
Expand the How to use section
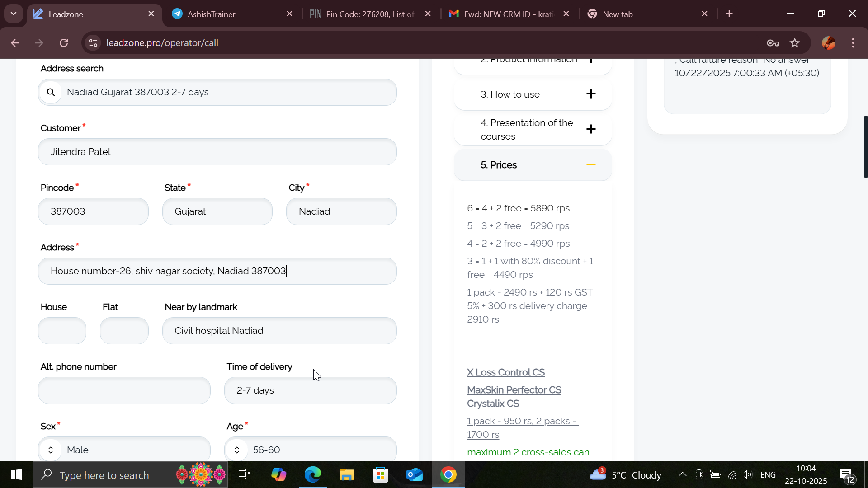pos(590,94)
